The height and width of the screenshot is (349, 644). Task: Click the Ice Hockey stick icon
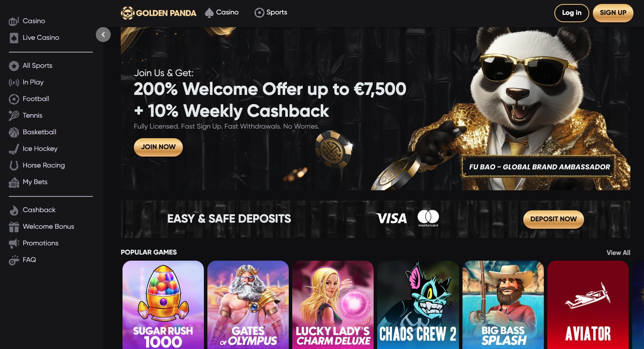coord(14,149)
